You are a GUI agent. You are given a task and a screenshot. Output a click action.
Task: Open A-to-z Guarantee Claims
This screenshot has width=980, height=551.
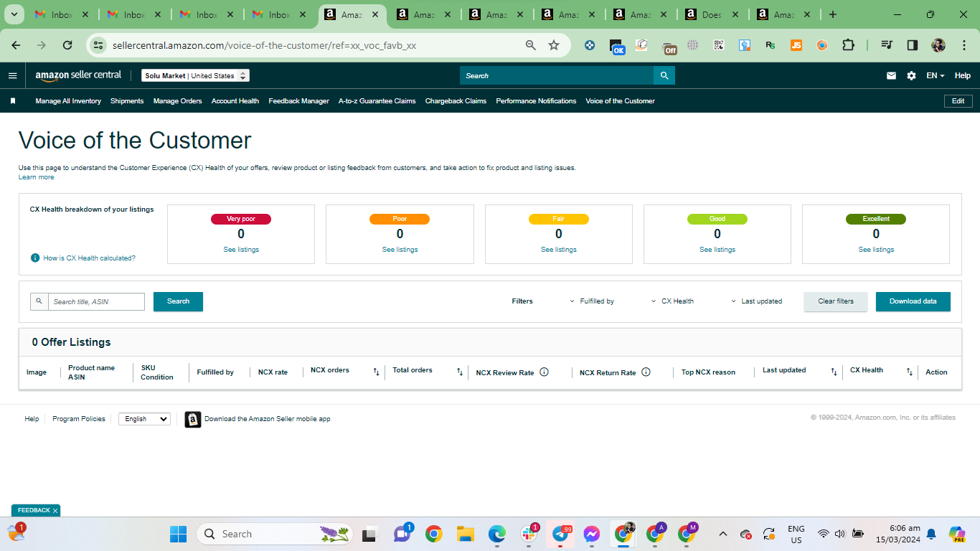pos(377,101)
